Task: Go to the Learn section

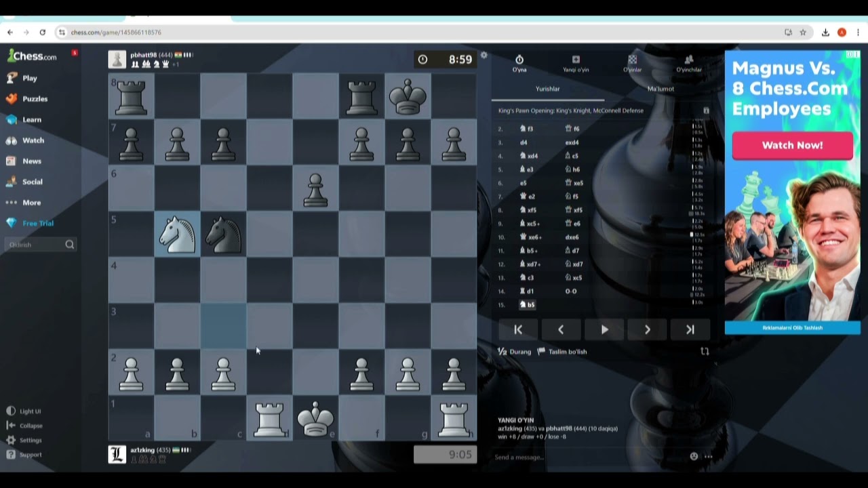Action: click(x=24, y=120)
